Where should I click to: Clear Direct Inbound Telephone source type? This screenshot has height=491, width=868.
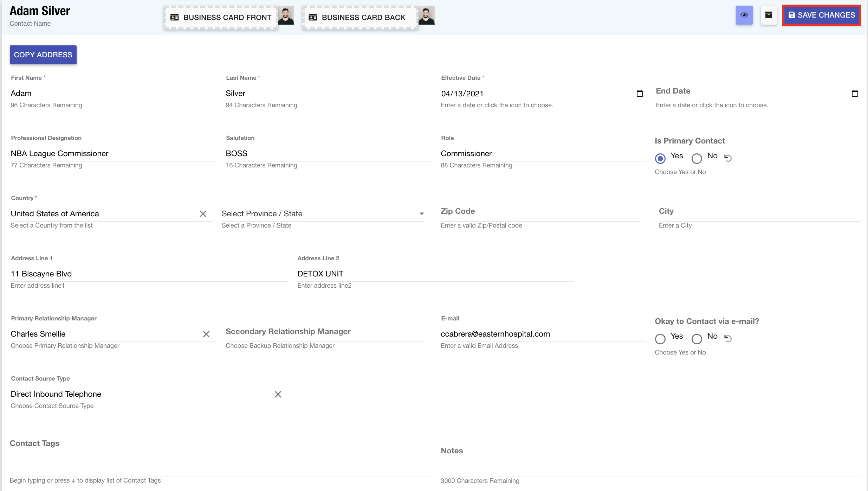click(x=278, y=394)
